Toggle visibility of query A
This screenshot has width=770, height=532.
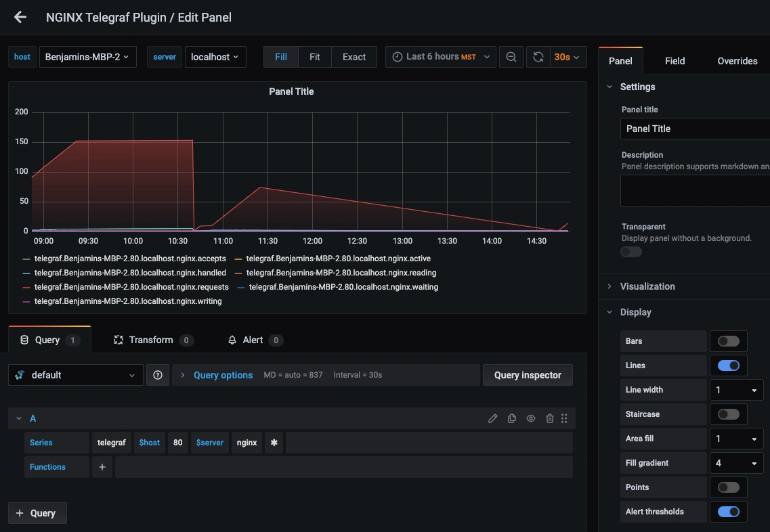click(x=531, y=418)
